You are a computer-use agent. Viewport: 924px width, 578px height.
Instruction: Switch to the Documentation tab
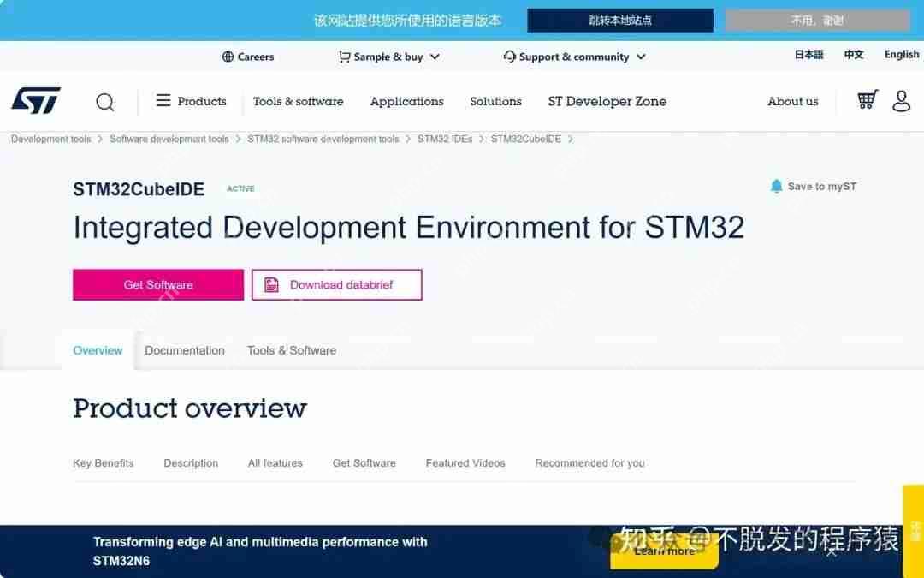(185, 350)
